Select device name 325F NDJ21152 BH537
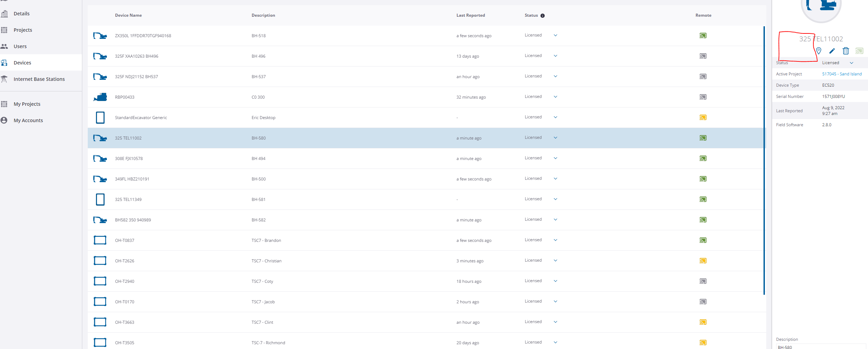The image size is (868, 349). [137, 77]
